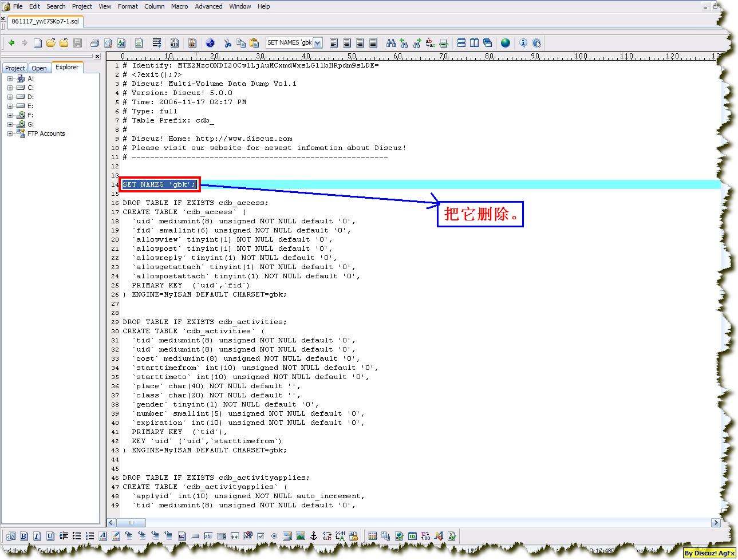Split window horizontally icon
The image size is (738, 560).
[461, 43]
